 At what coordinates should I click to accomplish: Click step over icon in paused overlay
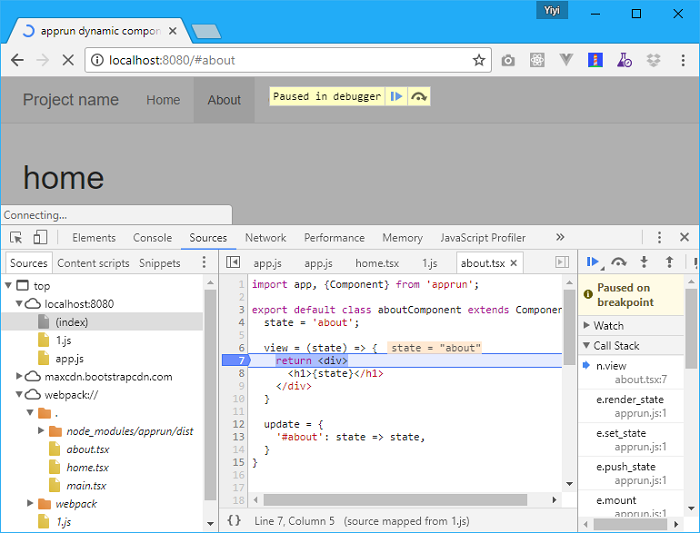click(x=419, y=97)
